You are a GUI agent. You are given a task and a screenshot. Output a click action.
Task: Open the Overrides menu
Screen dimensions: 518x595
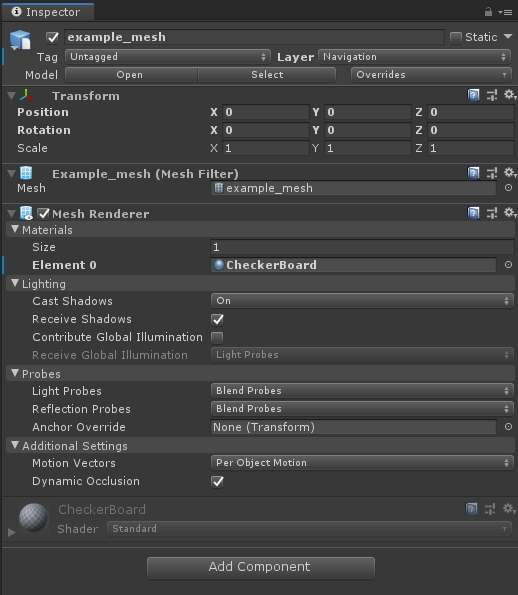pyautogui.click(x=431, y=75)
